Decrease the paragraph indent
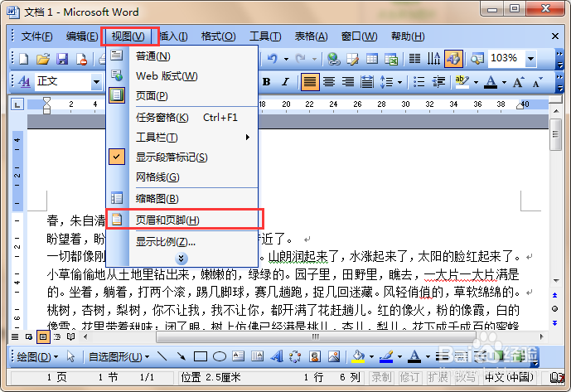This screenshot has height=392, width=571. (x=438, y=81)
